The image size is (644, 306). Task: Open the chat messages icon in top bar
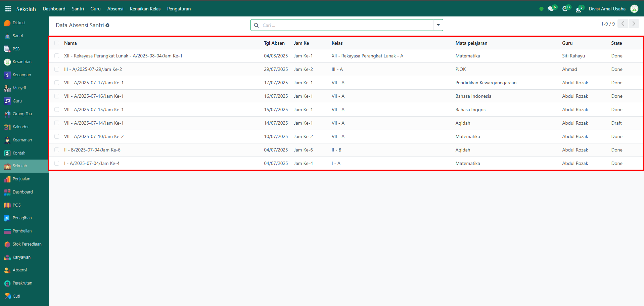[x=550, y=9]
